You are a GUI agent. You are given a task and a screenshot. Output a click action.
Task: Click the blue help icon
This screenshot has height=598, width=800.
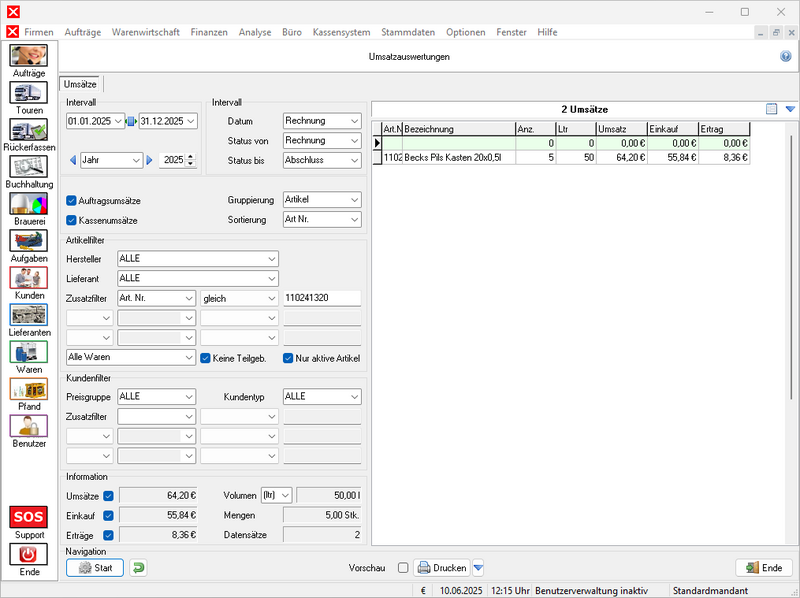786,57
